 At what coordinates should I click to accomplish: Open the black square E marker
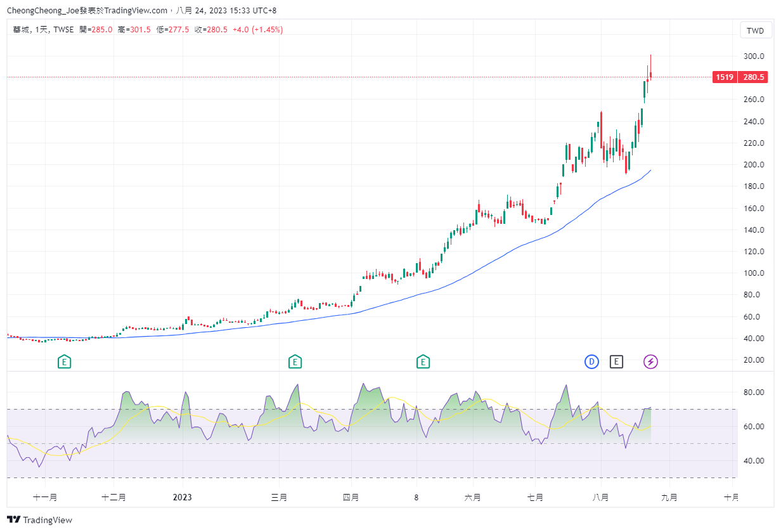(616, 362)
